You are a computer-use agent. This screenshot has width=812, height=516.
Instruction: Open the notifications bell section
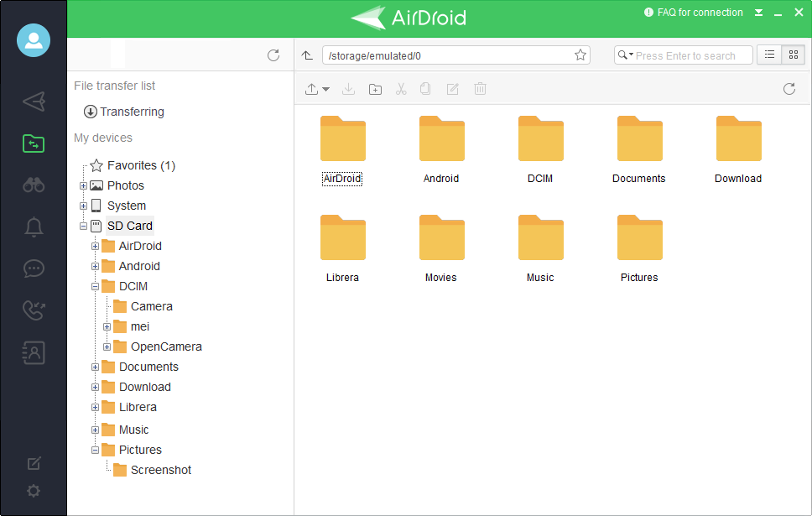(34, 227)
